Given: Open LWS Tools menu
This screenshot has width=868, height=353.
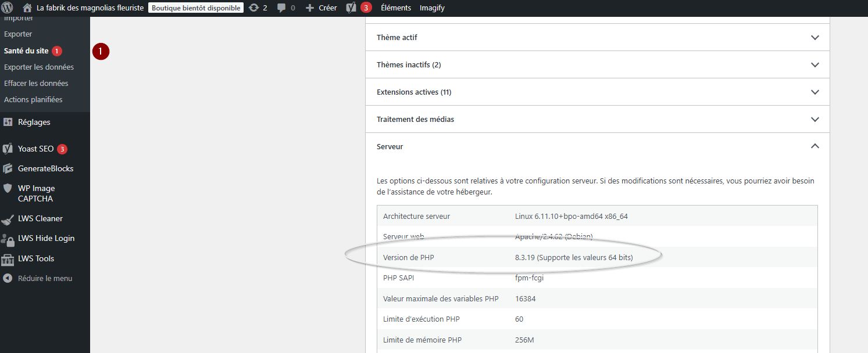Looking at the screenshot, I should pyautogui.click(x=36, y=258).
